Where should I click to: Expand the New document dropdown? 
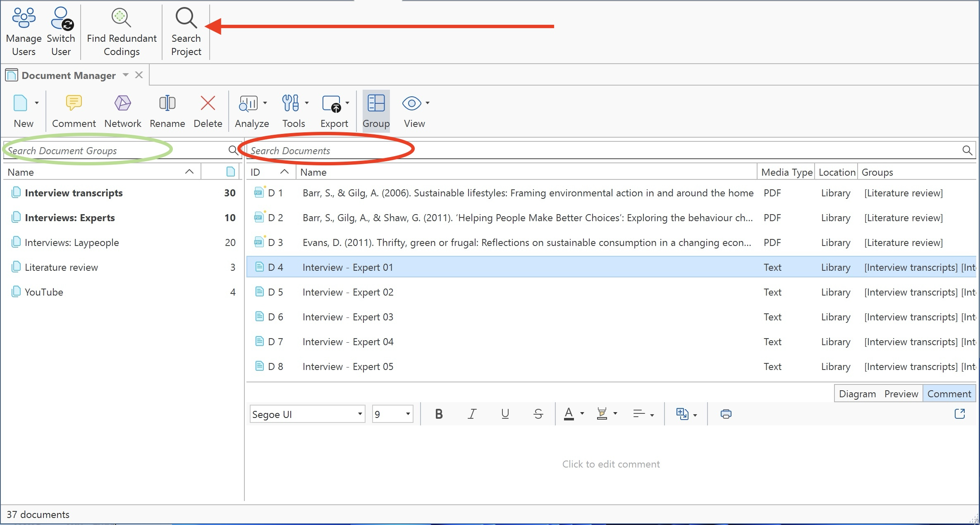36,103
